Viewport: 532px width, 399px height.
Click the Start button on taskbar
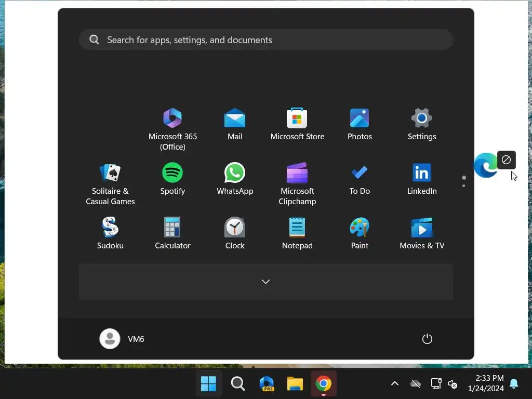[x=208, y=384]
